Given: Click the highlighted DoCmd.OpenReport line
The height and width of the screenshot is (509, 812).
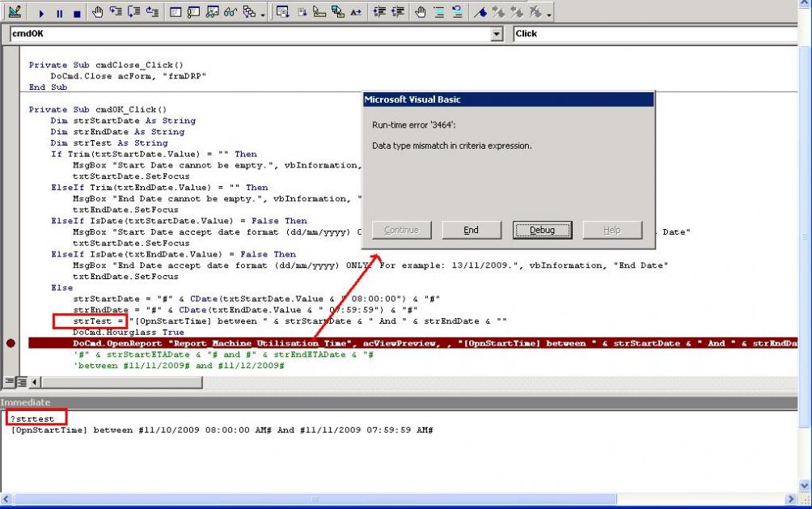Looking at the screenshot, I should (413, 343).
